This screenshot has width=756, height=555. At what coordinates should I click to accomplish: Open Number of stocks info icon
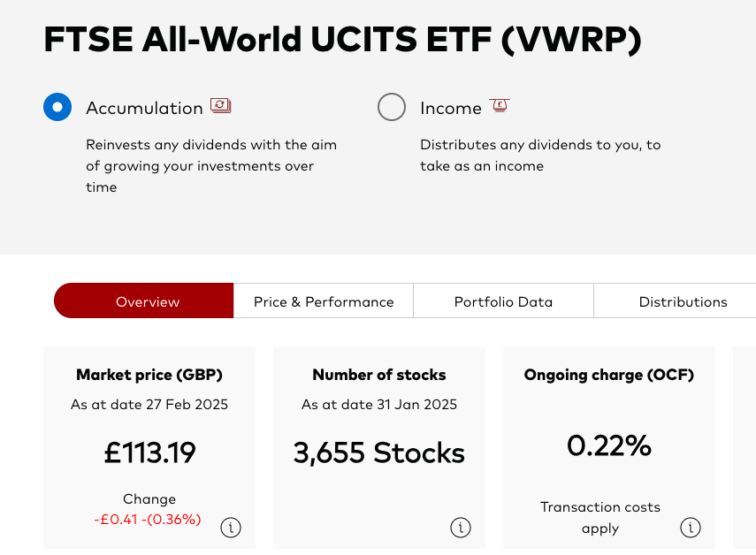click(461, 528)
